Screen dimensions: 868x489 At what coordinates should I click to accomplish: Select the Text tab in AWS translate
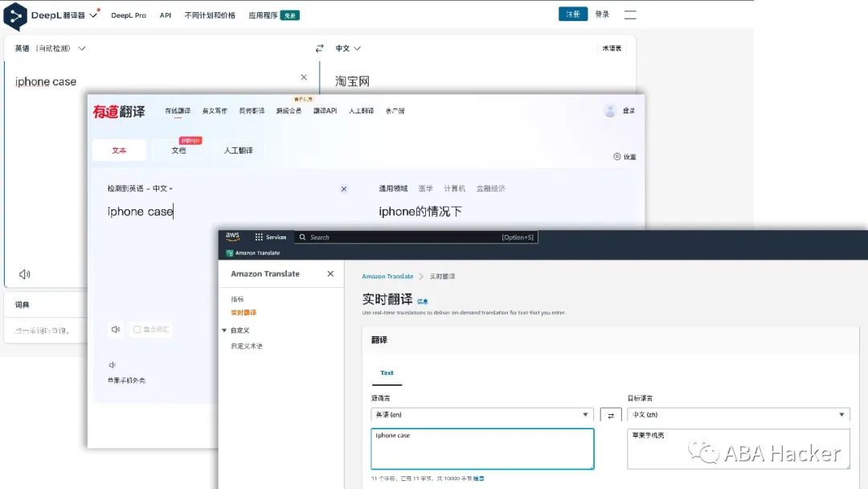coord(387,373)
